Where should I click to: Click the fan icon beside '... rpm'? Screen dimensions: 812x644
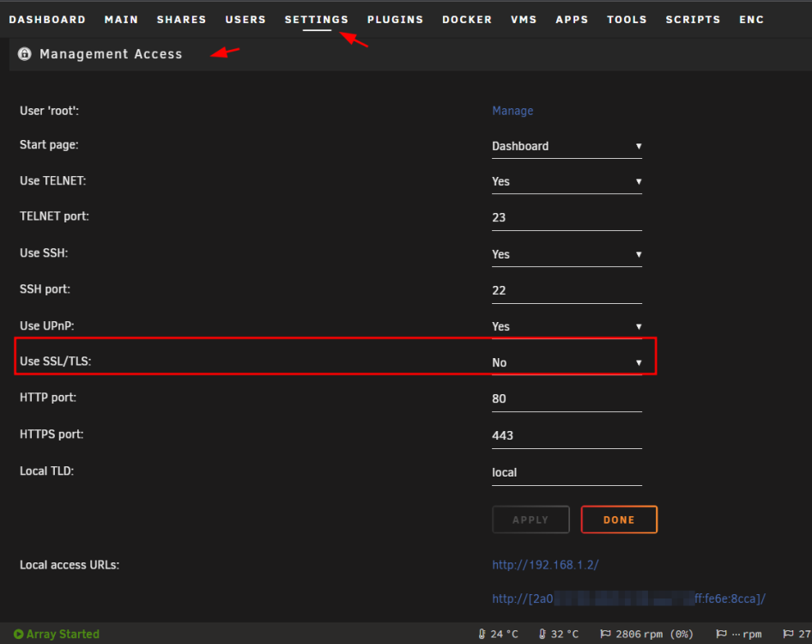pyautogui.click(x=721, y=635)
